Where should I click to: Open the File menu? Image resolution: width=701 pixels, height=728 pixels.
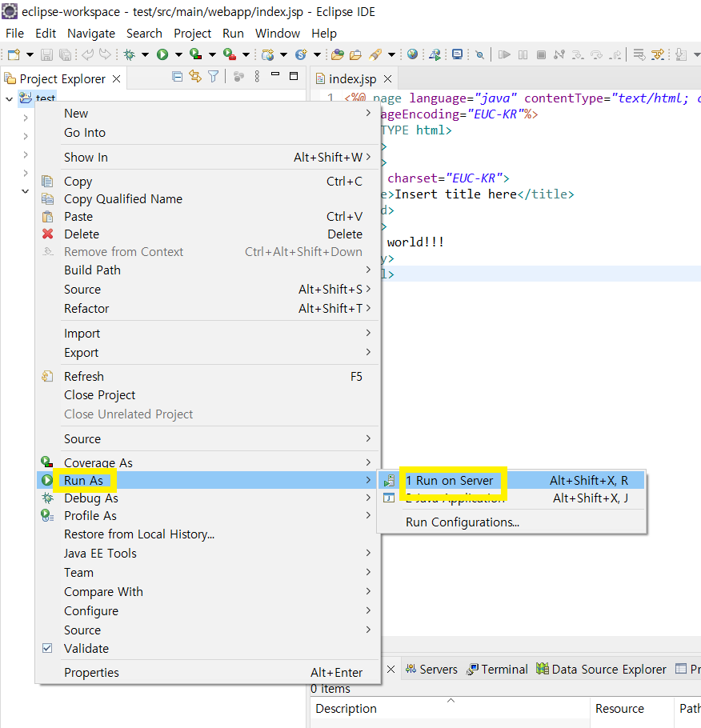(x=15, y=34)
